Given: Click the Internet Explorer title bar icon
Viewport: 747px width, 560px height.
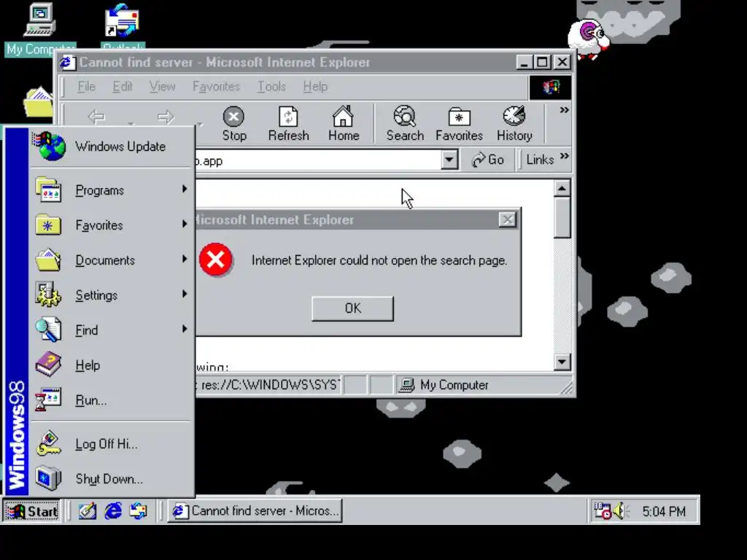Looking at the screenshot, I should point(68,63).
